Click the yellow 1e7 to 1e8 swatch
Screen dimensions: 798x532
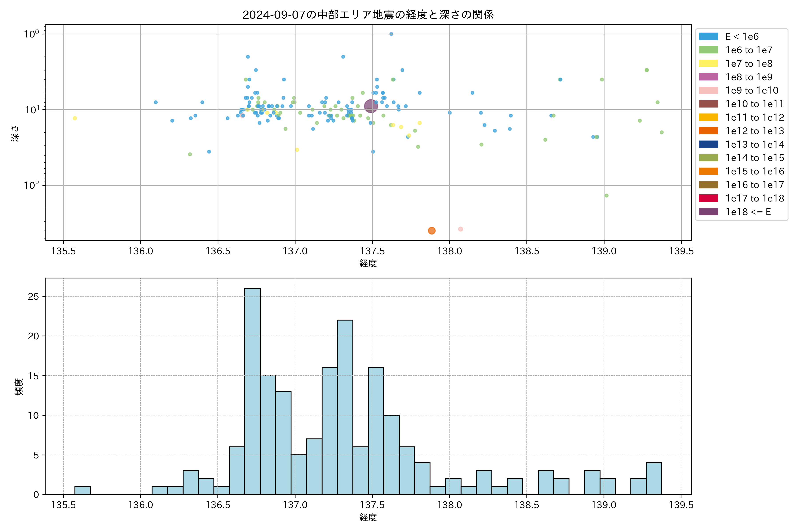point(708,63)
